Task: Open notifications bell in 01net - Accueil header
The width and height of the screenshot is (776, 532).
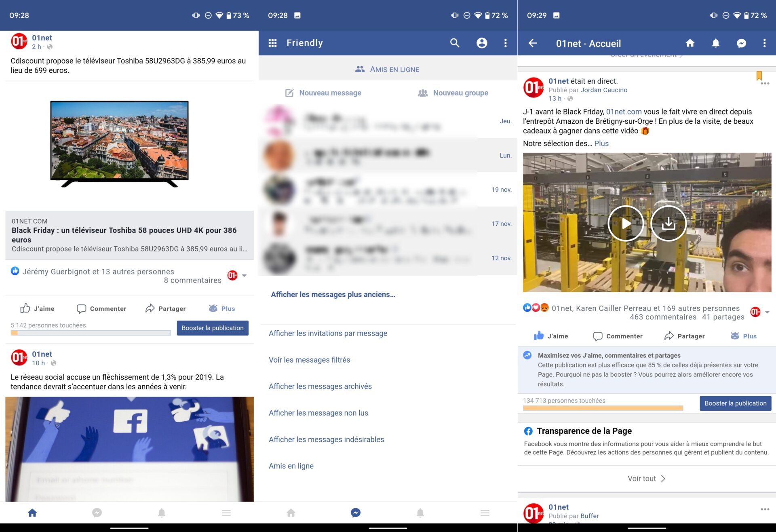Action: coord(715,43)
